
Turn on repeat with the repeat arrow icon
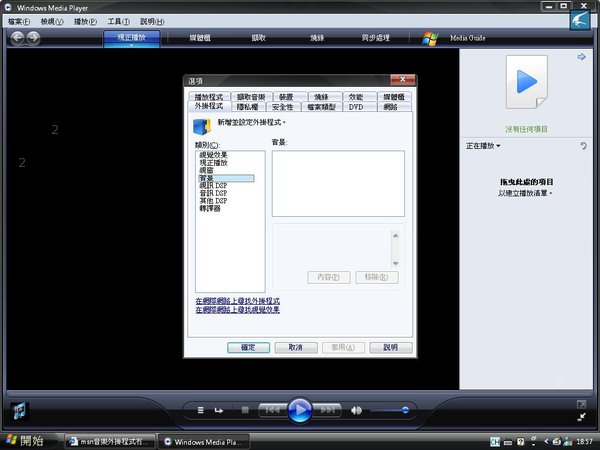[x=219, y=410]
